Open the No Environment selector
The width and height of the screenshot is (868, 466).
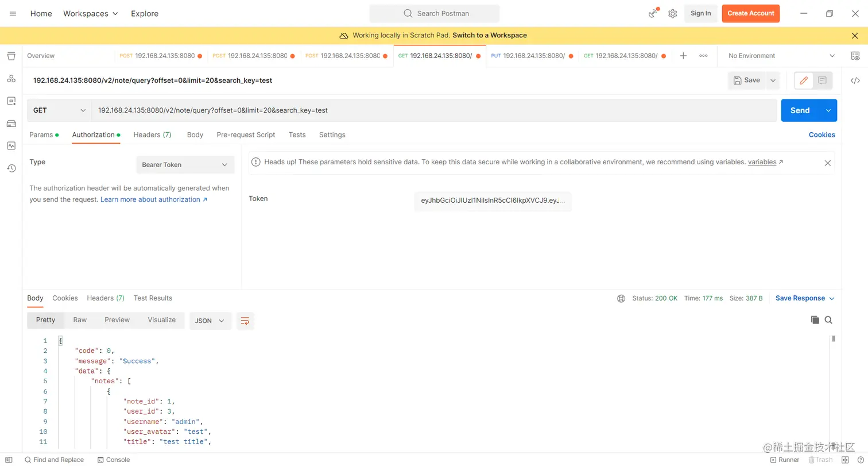(781, 56)
